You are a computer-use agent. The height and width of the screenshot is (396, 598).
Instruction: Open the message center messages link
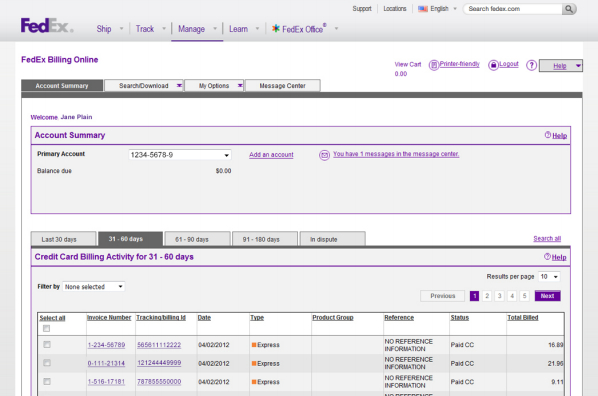point(396,154)
